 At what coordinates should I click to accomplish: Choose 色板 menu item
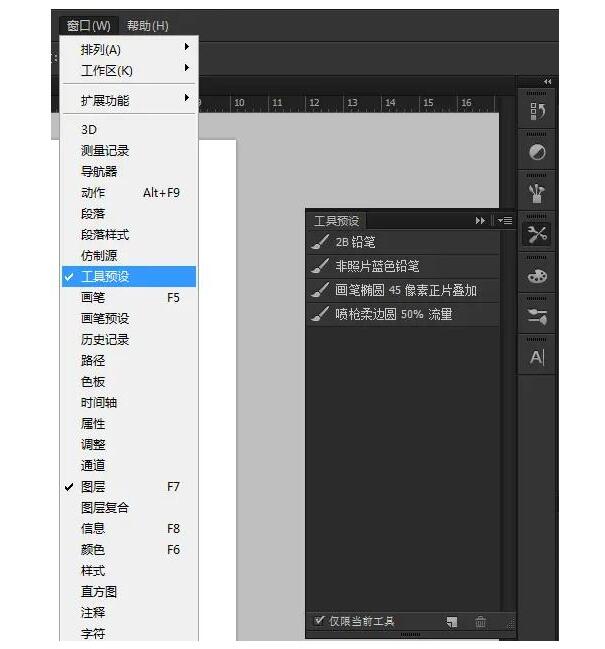click(x=129, y=382)
